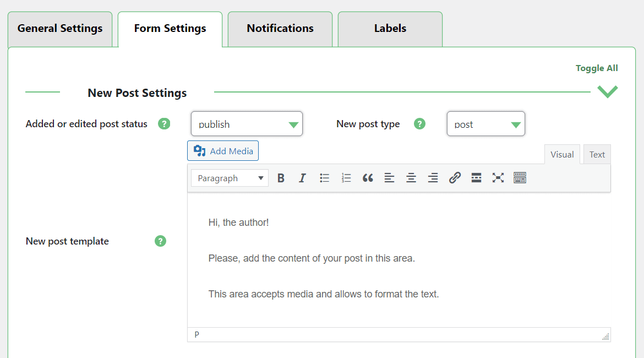Screen dimensions: 644x358
Task: Switch to the Notifications tab
Action: (280, 29)
